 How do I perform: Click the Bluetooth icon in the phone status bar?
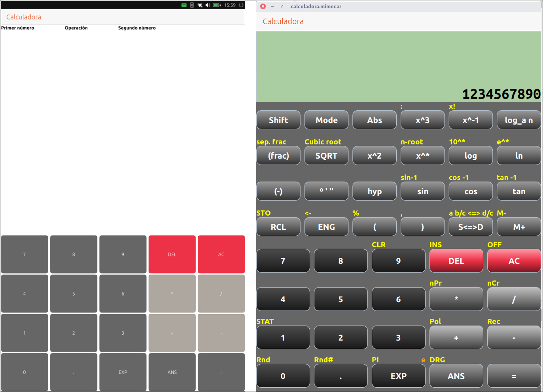(x=192, y=5)
